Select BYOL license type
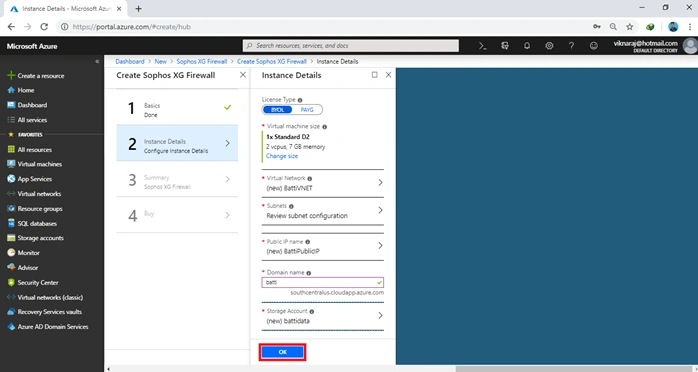The height and width of the screenshot is (372, 698). click(277, 110)
